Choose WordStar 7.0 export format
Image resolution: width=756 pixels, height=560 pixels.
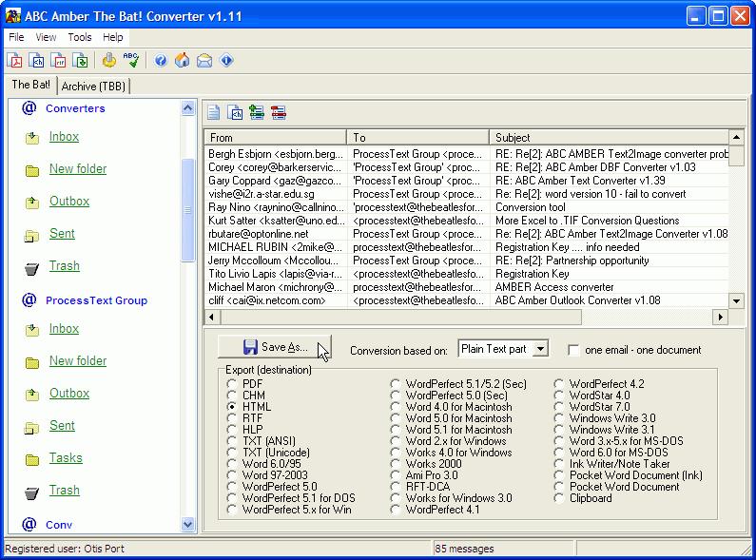(x=558, y=407)
